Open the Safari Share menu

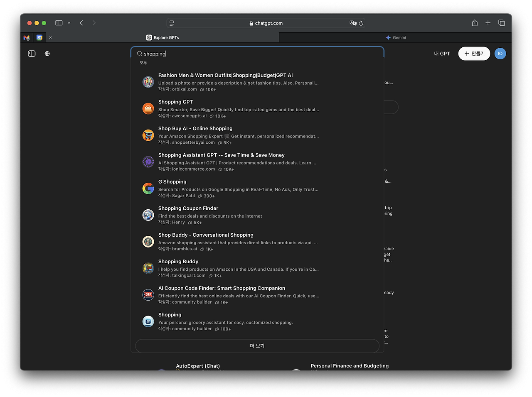tap(475, 23)
